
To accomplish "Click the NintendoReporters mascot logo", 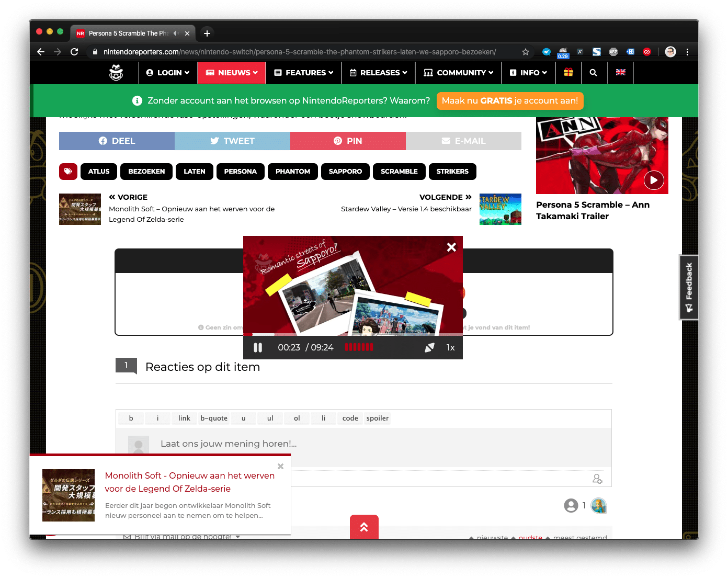I will (116, 73).
